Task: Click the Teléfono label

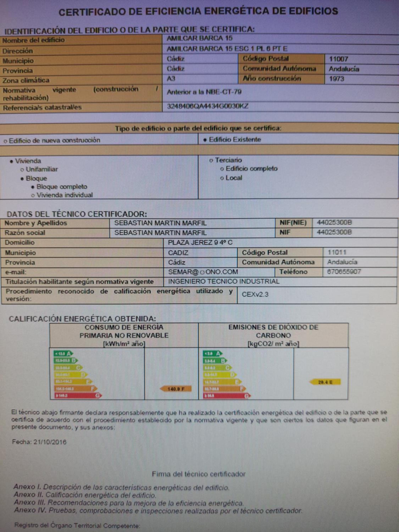Action: [293, 272]
